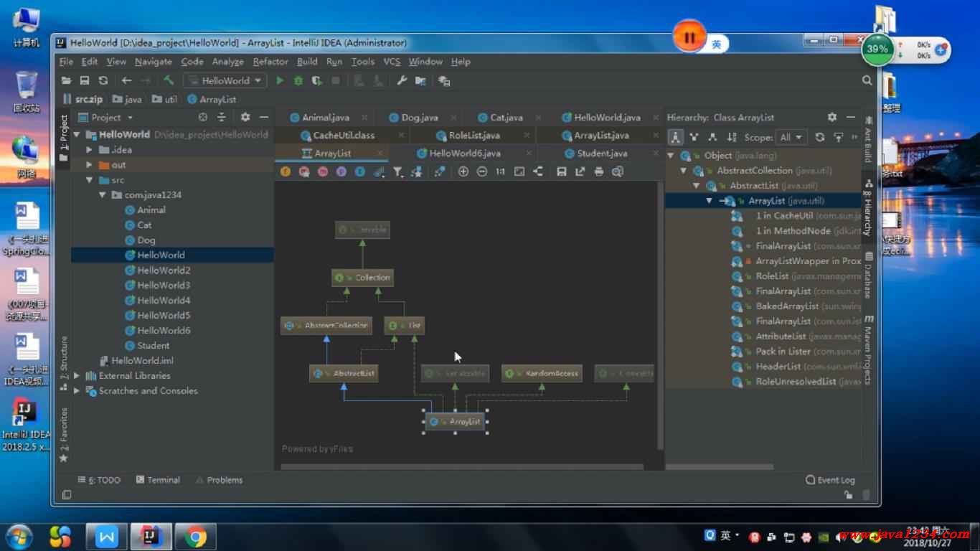The image size is (980, 551).
Task: Collapse AbstractCollection node in Hierarchy
Action: coord(684,171)
